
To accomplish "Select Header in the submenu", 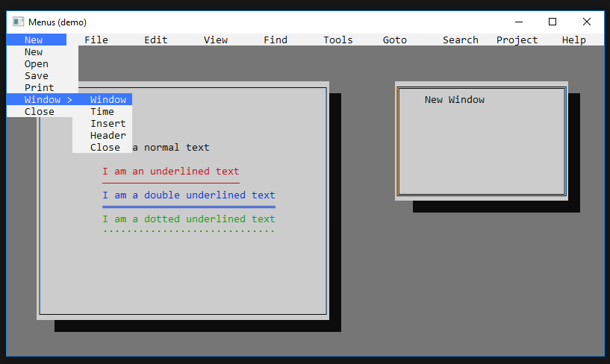I will pos(102,135).
